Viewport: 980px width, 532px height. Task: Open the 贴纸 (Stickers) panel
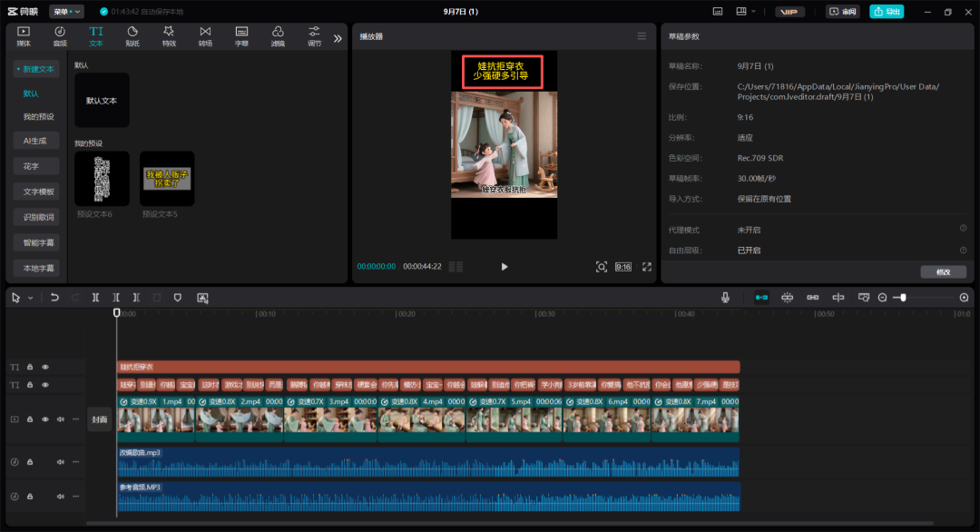(x=132, y=35)
